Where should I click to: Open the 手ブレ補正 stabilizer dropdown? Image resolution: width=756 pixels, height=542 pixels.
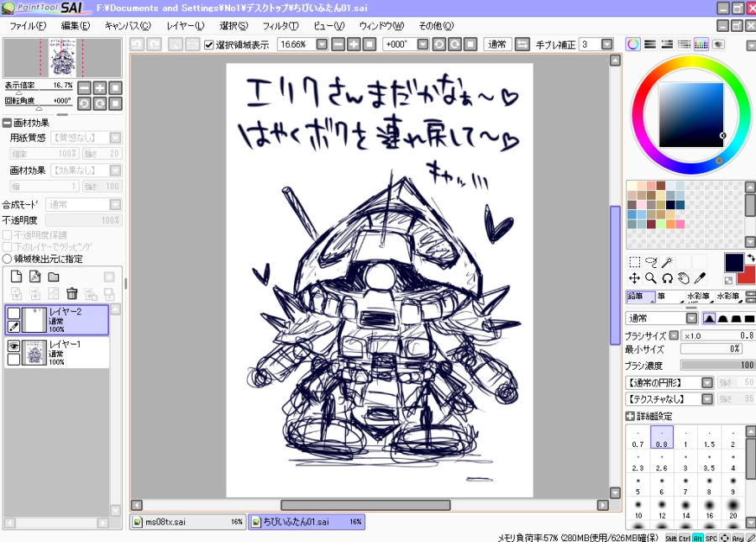point(607,45)
